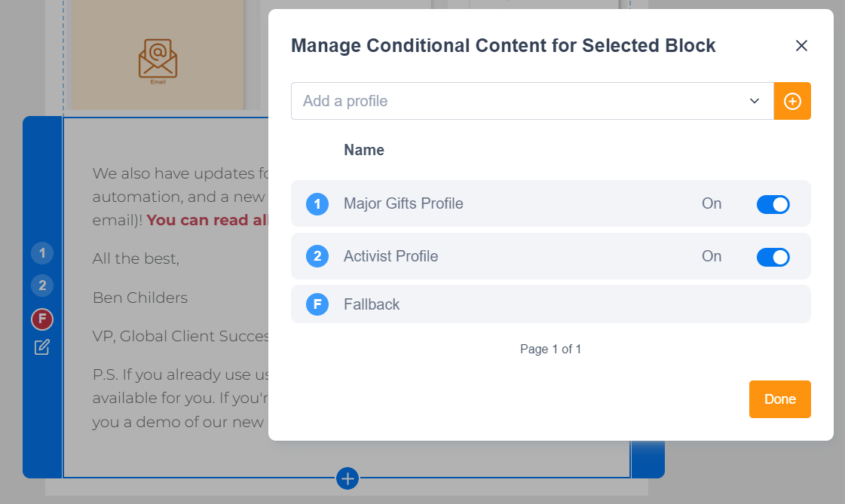Click the number 1 badge in dialog list

pos(317,203)
